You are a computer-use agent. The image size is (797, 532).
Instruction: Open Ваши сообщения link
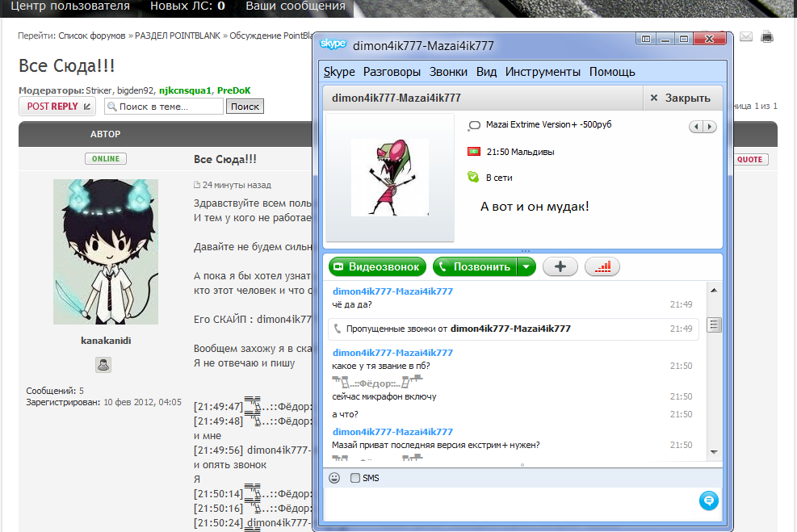point(296,6)
